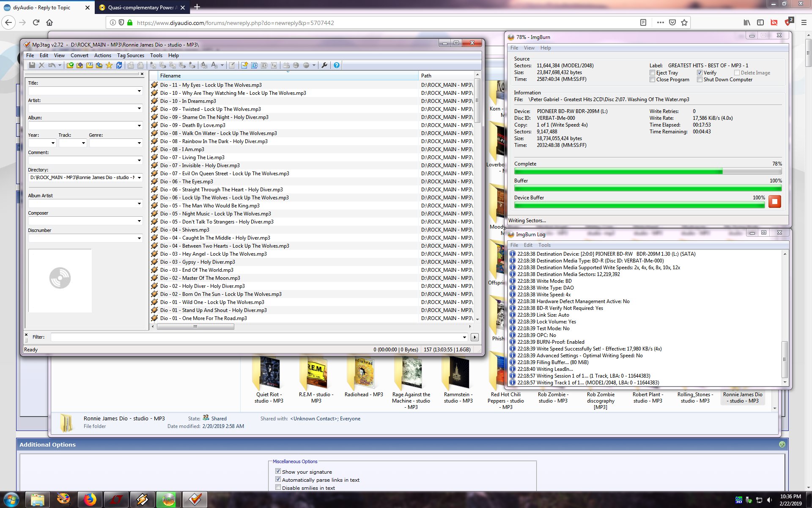Image resolution: width=812 pixels, height=508 pixels.
Task: Click the Filename column header
Action: point(288,76)
